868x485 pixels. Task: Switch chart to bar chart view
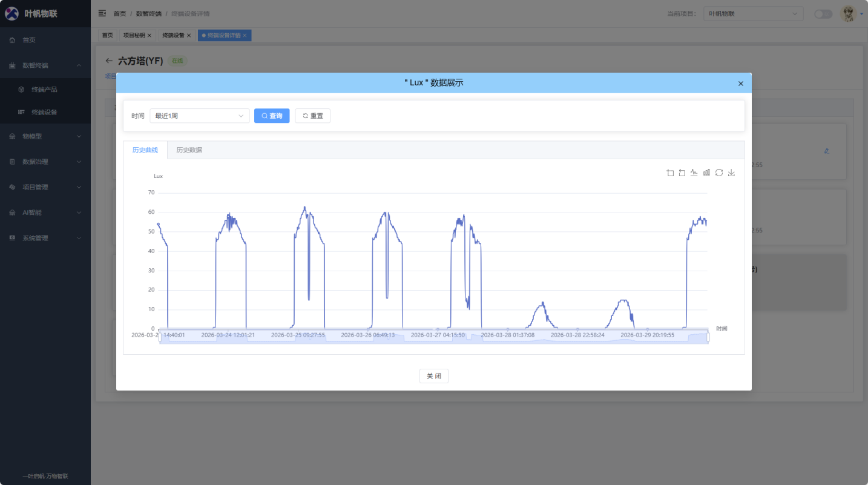tap(706, 173)
